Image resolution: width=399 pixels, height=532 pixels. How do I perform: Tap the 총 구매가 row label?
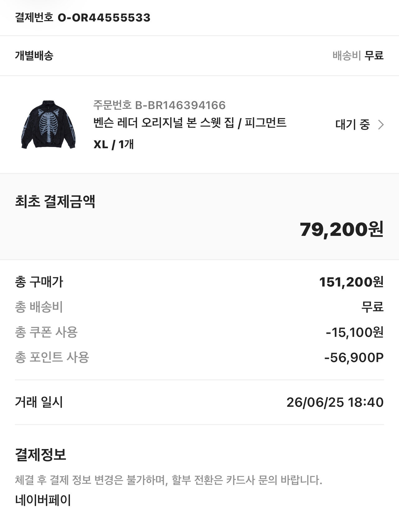coord(39,282)
